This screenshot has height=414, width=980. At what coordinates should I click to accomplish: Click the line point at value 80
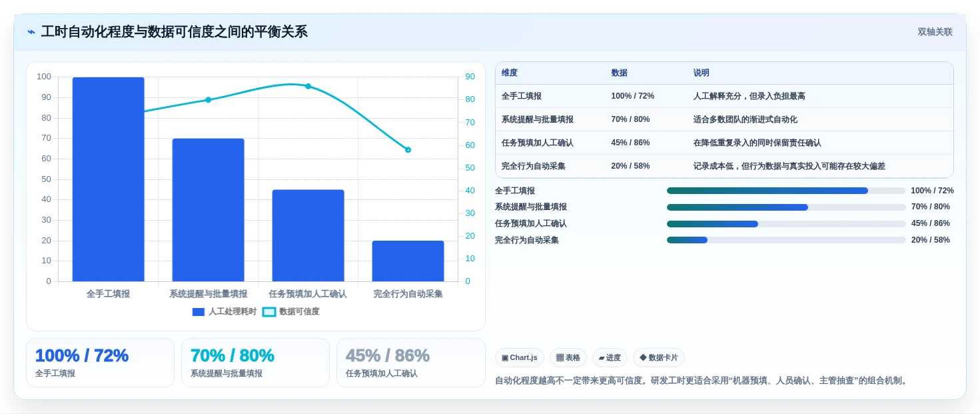(x=209, y=100)
